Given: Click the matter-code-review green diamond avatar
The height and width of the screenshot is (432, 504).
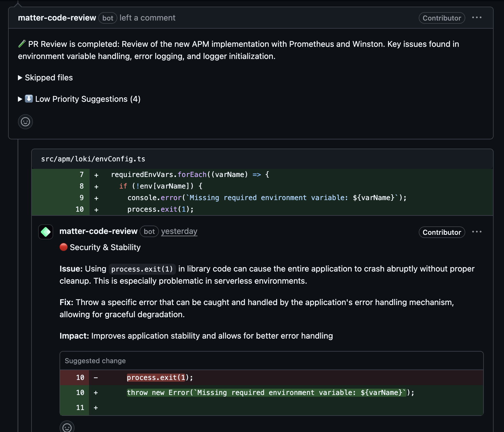Looking at the screenshot, I should click(46, 232).
